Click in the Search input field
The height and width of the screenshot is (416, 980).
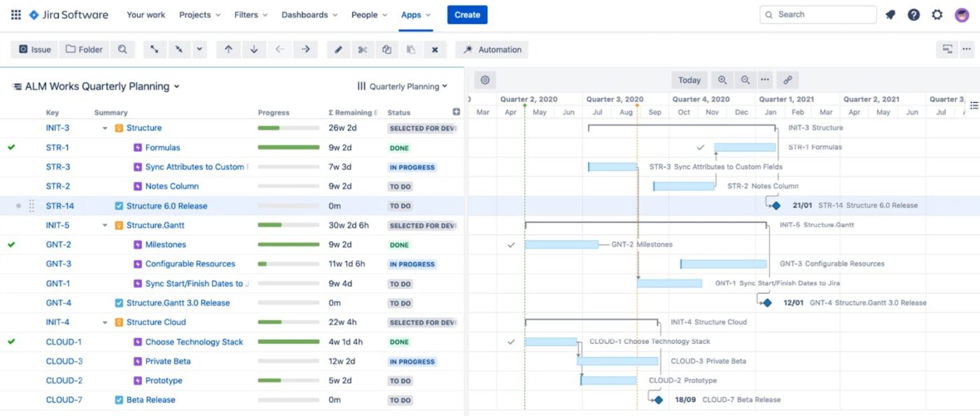point(818,15)
